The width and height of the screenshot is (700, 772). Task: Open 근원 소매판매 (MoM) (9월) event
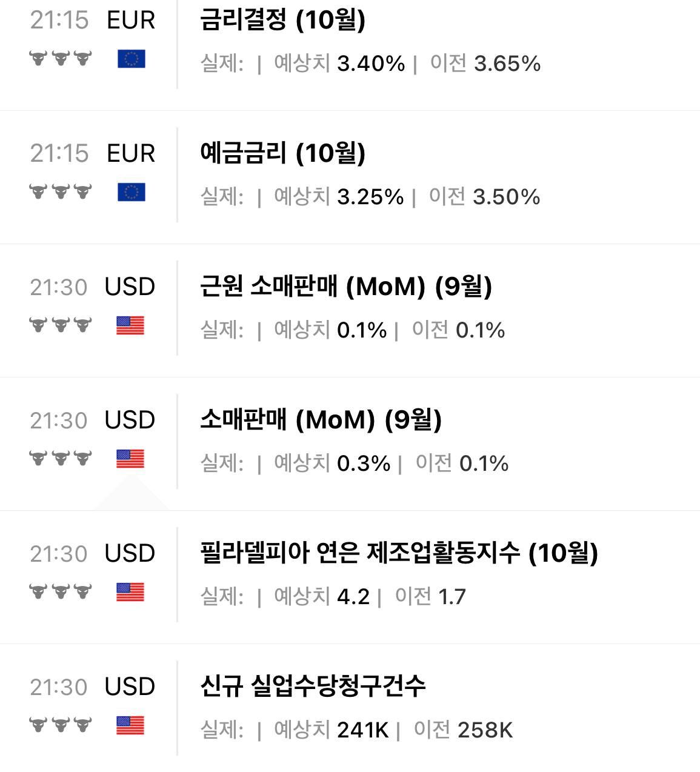pyautogui.click(x=346, y=287)
